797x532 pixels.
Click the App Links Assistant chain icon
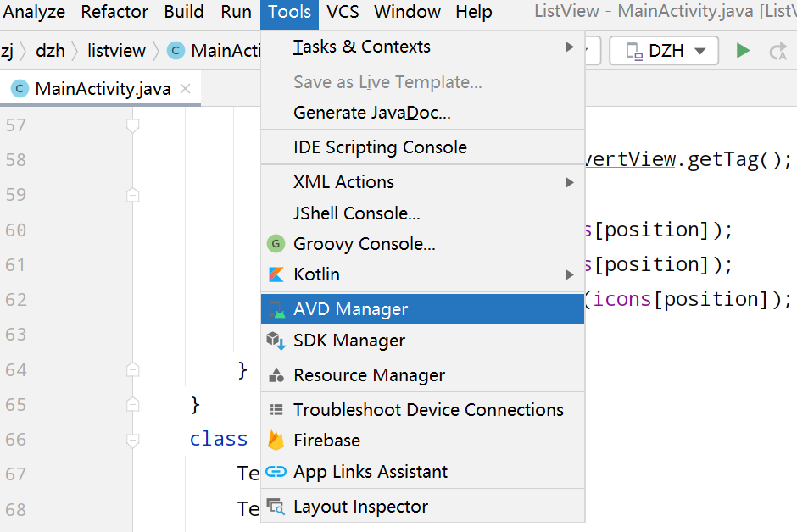[276, 472]
